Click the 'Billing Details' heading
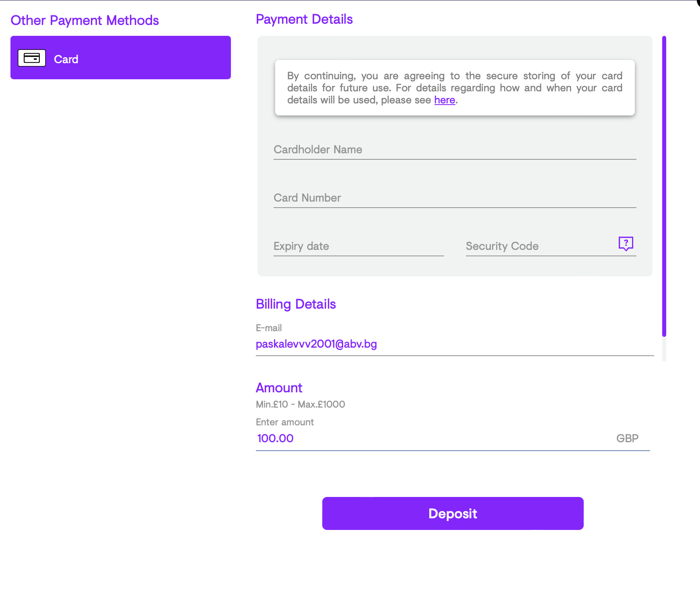 click(x=296, y=304)
